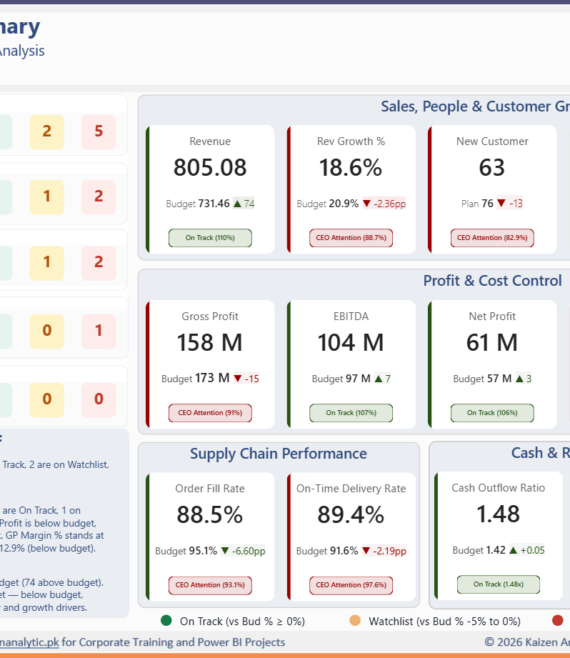Click the yellow 0 badge beside red 1
The height and width of the screenshot is (658, 570).
tap(47, 331)
